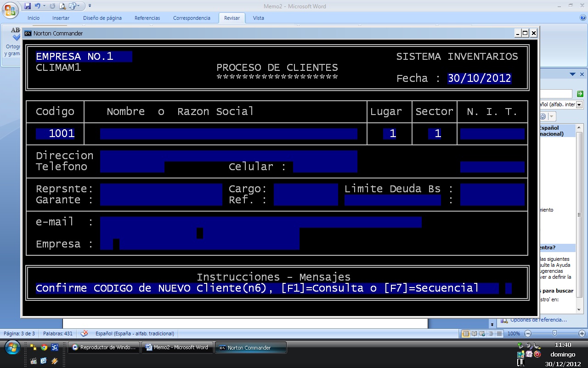Click the Save icon on the Quick Access Toolbar
Screen dimensions: 588x368
tap(28, 6)
